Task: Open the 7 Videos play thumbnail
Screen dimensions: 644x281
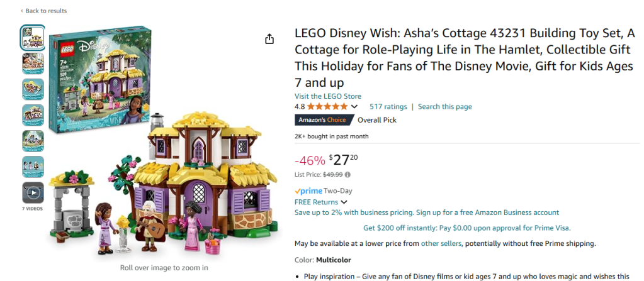Action: [x=33, y=192]
